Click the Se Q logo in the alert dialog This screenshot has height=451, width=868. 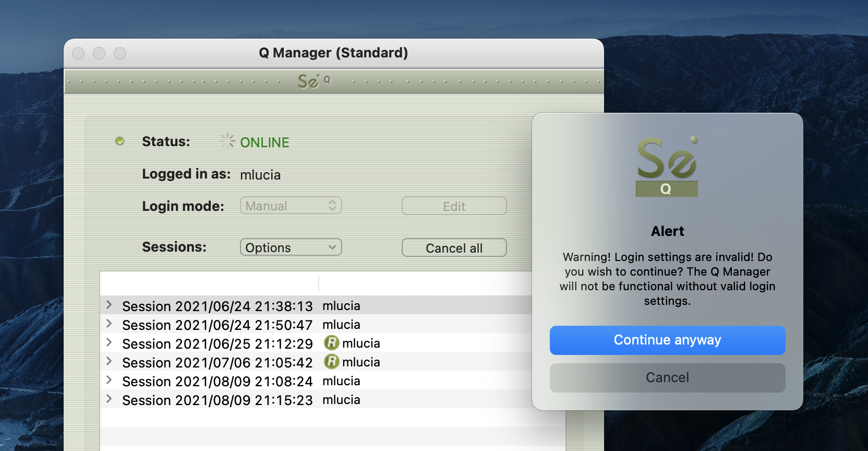pos(667,167)
